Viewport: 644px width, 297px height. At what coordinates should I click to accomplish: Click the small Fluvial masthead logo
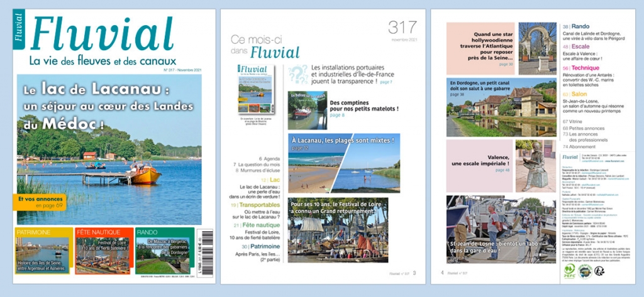570,157
